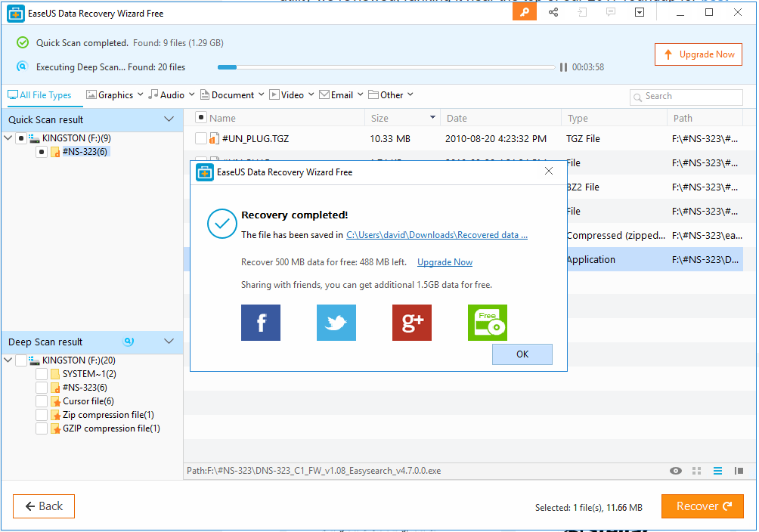This screenshot has height=532, width=759.
Task: Click the green Free disk icon
Action: tap(488, 323)
